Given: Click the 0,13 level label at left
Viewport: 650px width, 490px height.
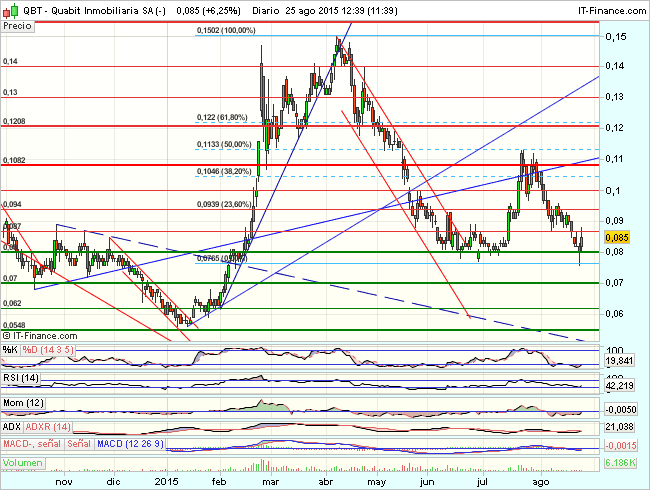Looking at the screenshot, I should [10, 92].
